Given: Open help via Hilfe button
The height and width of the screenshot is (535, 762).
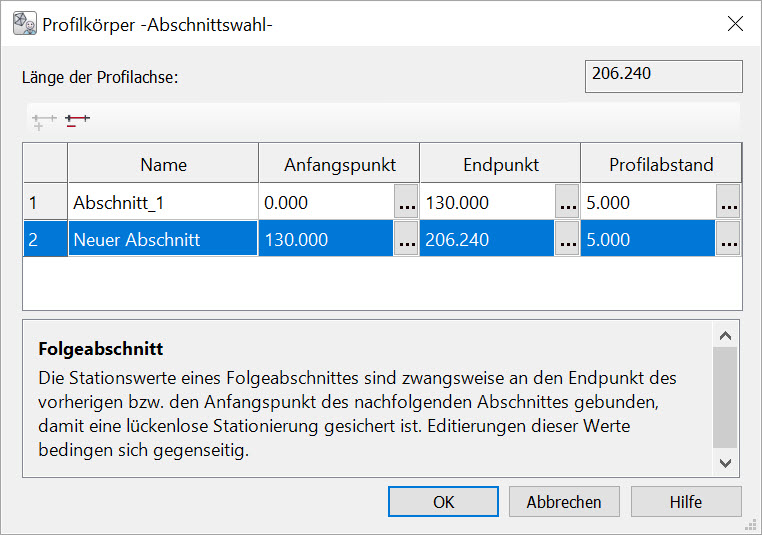Looking at the screenshot, I should 686,502.
